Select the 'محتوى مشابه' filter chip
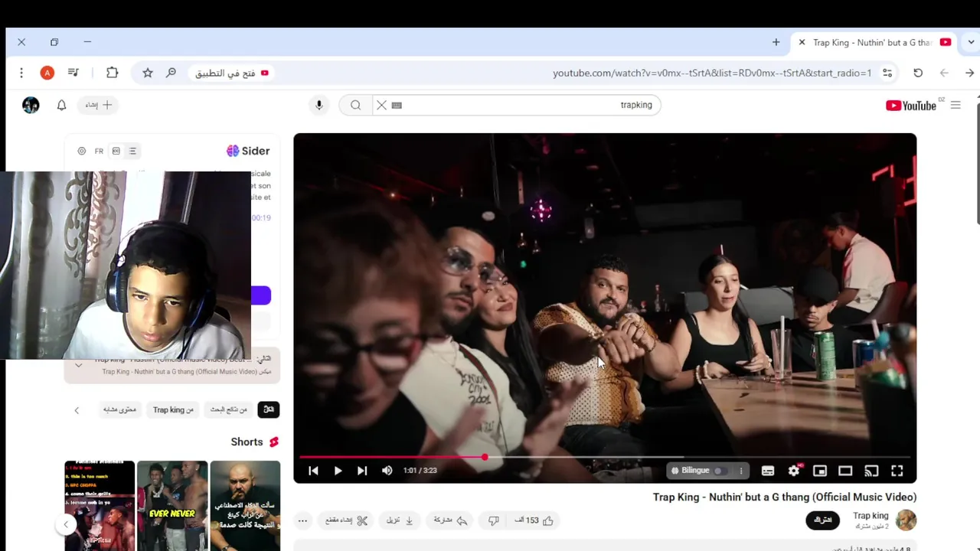Image resolution: width=980 pixels, height=551 pixels. (x=119, y=409)
